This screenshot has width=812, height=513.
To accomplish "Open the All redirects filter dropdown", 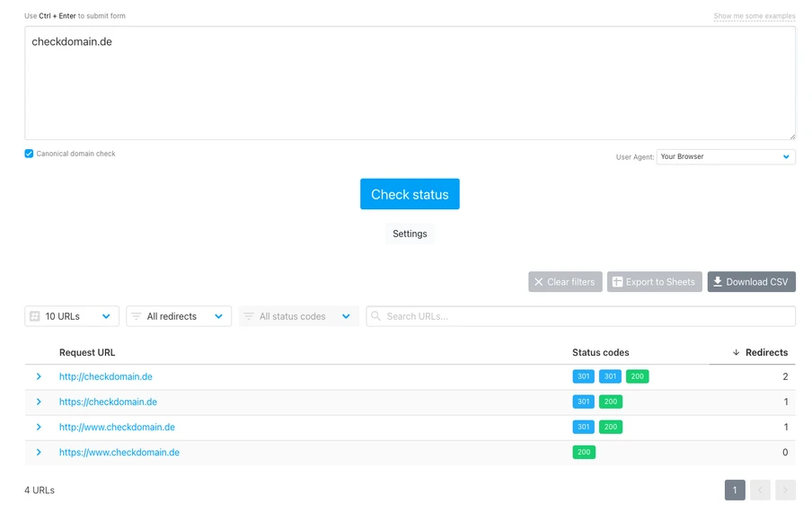I will (178, 316).
